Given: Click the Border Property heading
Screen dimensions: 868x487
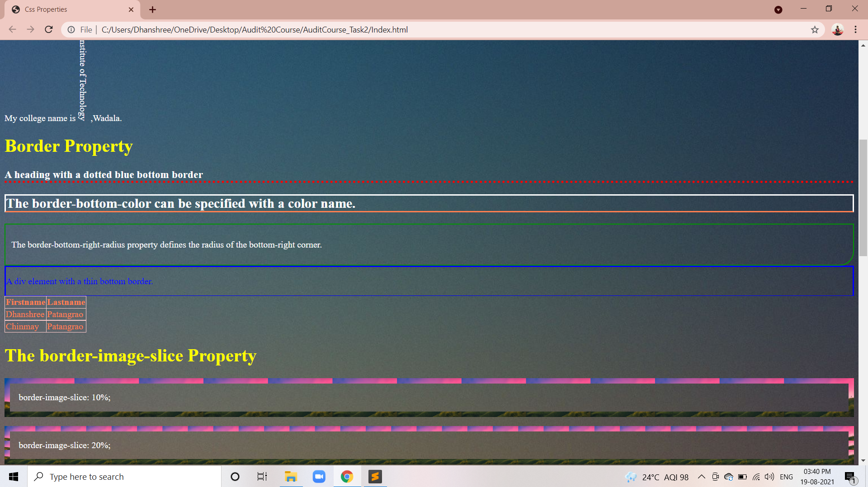Looking at the screenshot, I should tap(69, 146).
